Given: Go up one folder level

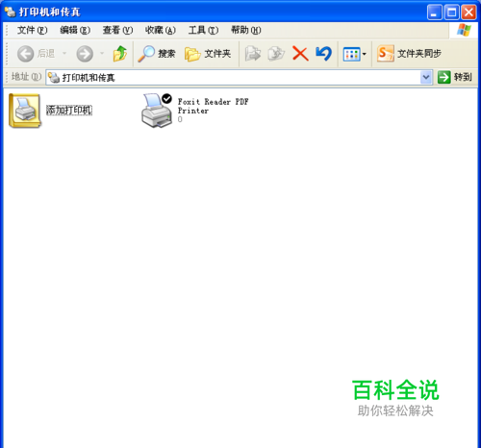Looking at the screenshot, I should point(120,54).
